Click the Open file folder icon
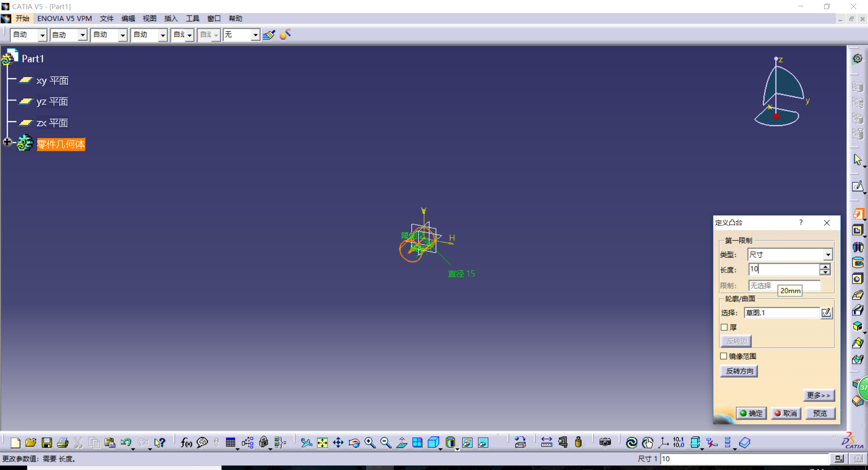This screenshot has height=470, width=868. click(x=31, y=443)
